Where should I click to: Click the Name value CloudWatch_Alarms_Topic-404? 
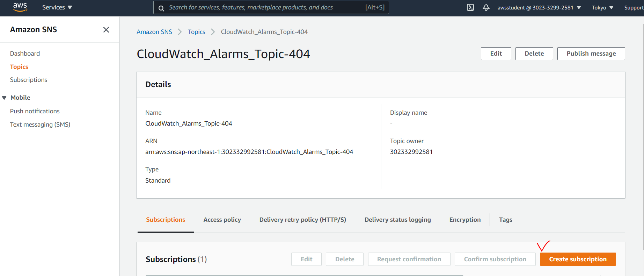pyautogui.click(x=189, y=123)
